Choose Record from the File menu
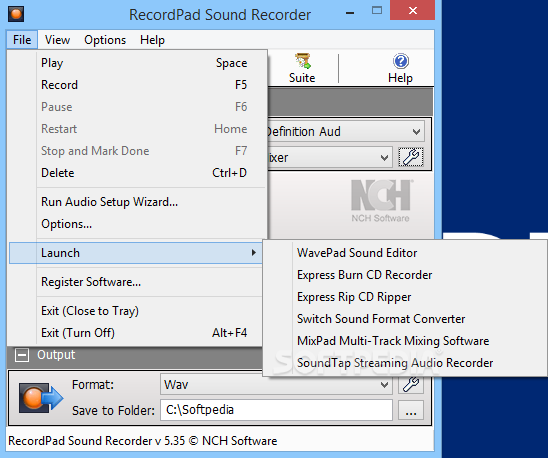This screenshot has width=548, height=458. (138, 85)
